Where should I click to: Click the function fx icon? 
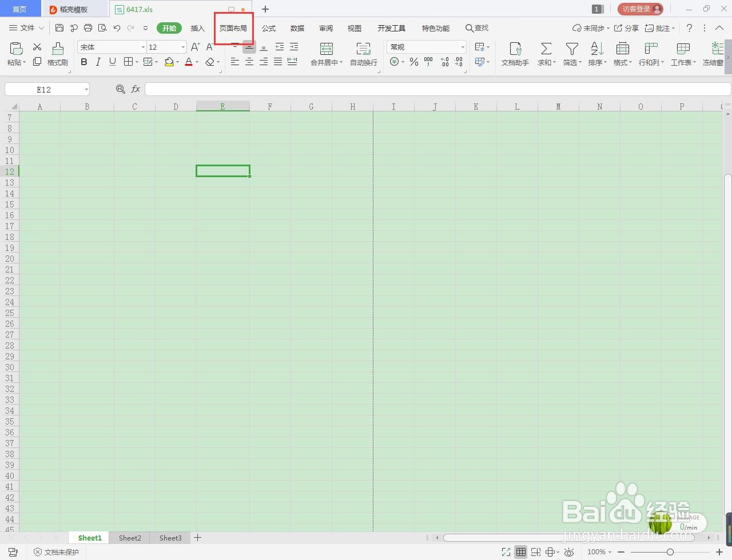pyautogui.click(x=136, y=89)
